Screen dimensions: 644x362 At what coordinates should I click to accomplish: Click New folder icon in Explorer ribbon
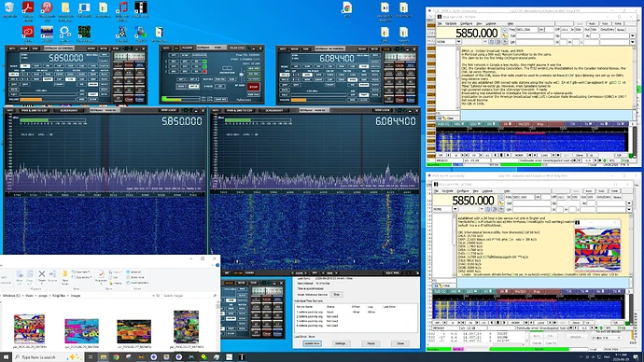click(x=65, y=276)
